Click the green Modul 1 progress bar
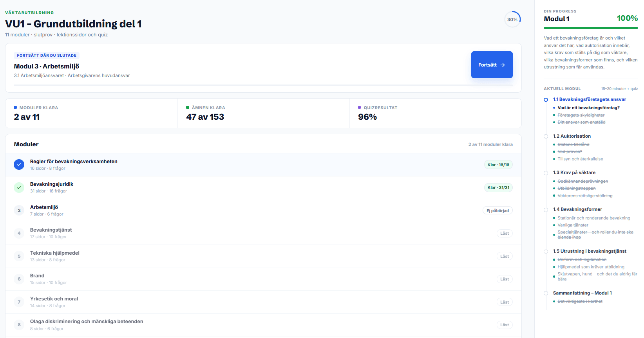 click(x=591, y=28)
